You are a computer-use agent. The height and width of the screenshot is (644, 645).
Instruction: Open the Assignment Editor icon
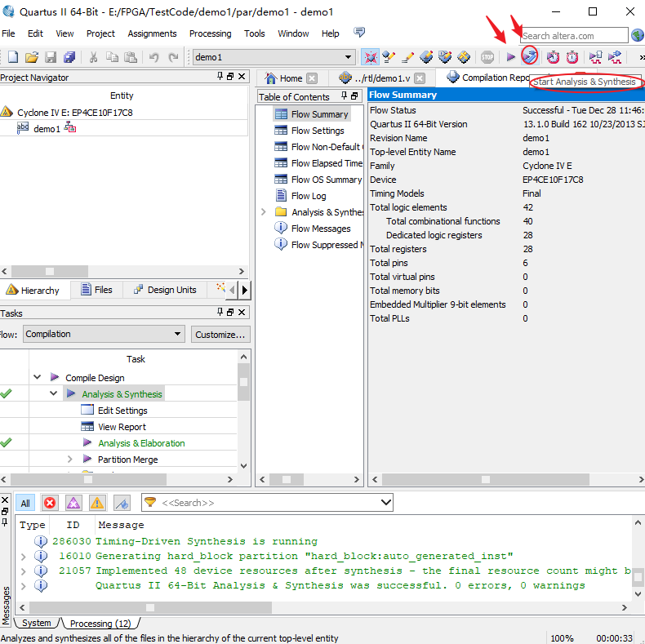coord(389,57)
